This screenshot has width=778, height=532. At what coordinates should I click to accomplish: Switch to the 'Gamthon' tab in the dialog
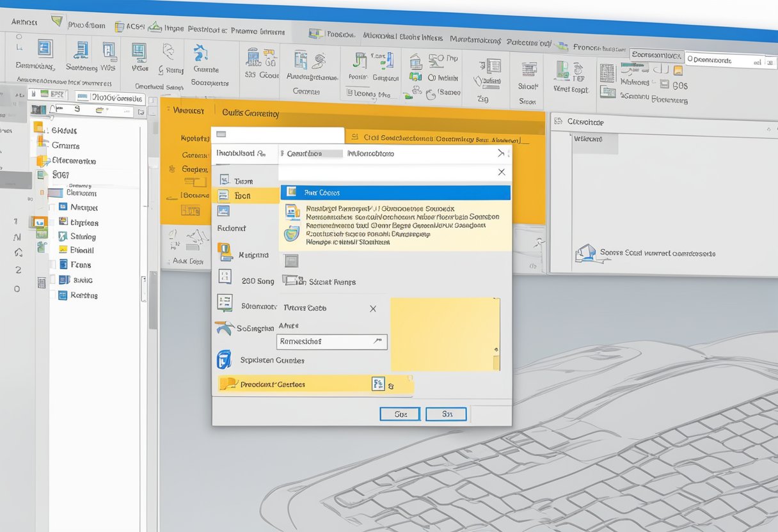tap(304, 153)
